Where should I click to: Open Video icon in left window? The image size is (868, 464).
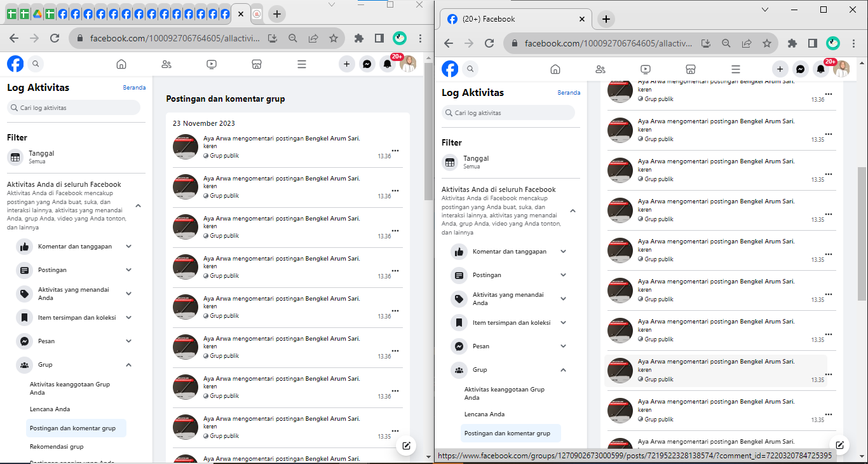(212, 64)
